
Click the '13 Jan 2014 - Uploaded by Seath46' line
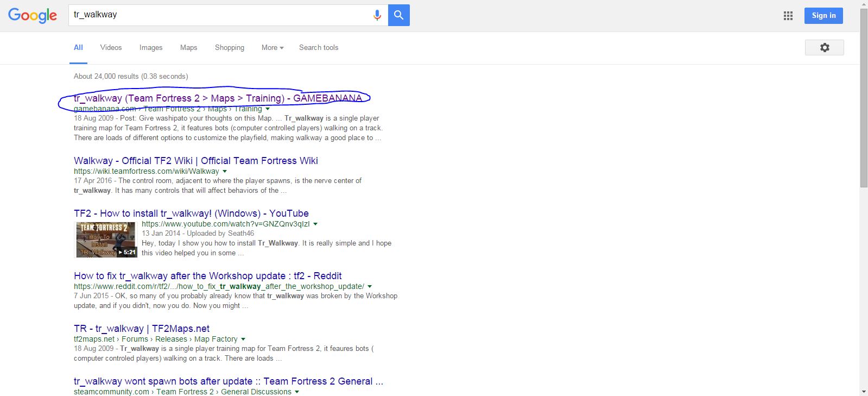[198, 234]
